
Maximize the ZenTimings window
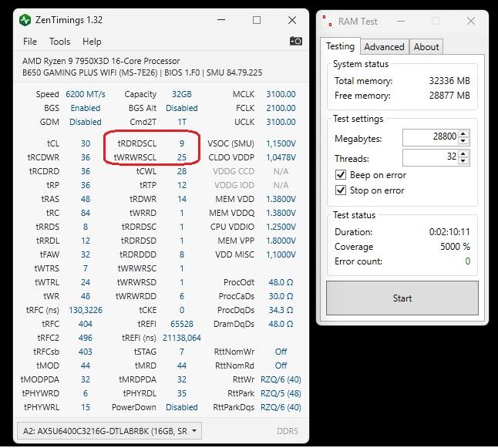point(257,20)
